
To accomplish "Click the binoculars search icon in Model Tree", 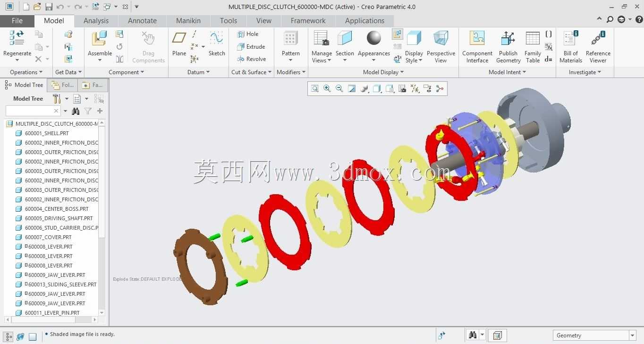I will (76, 111).
